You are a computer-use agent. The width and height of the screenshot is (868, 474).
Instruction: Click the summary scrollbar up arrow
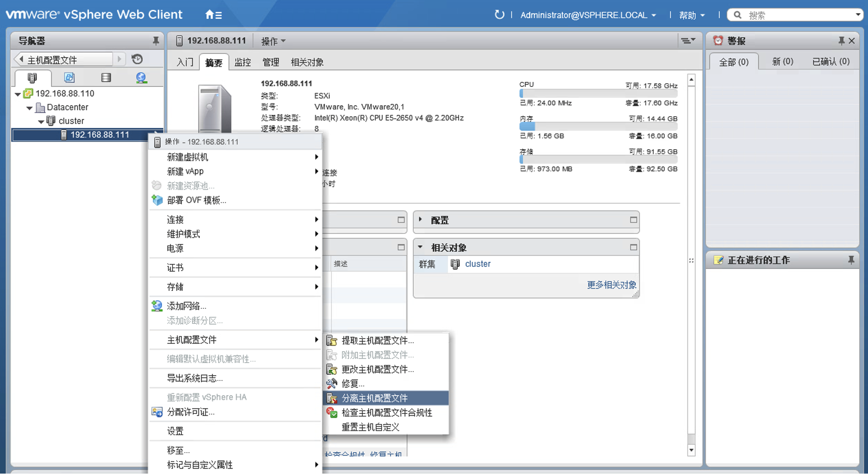click(x=691, y=80)
